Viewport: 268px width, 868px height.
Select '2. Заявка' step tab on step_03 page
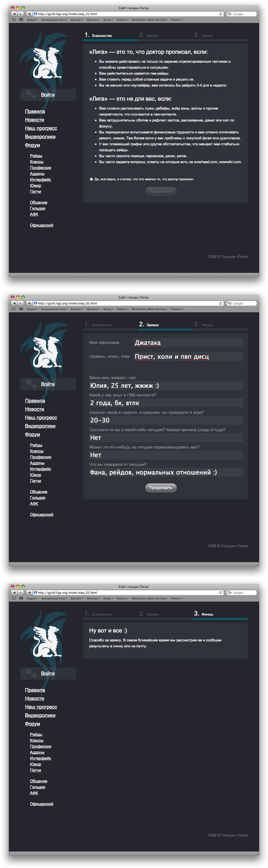click(x=149, y=614)
